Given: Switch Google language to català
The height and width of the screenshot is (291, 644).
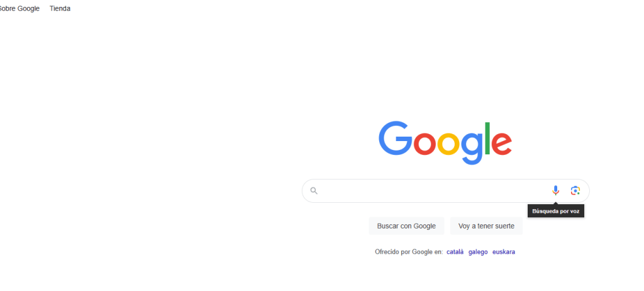Looking at the screenshot, I should pyautogui.click(x=455, y=252).
